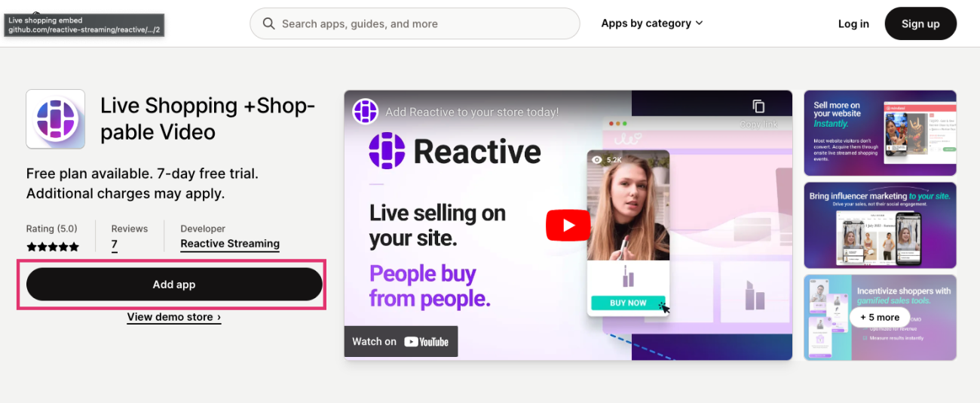Open the View demo store link
Screen dimensions: 980x403
[x=174, y=317]
